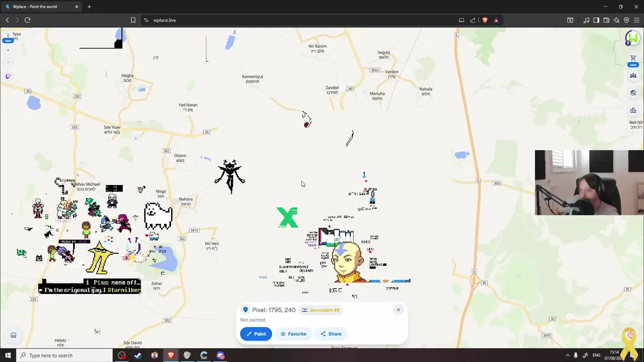The image size is (644, 362).
Task: Click the white Annoying Dog pixel art
Action: (158, 216)
